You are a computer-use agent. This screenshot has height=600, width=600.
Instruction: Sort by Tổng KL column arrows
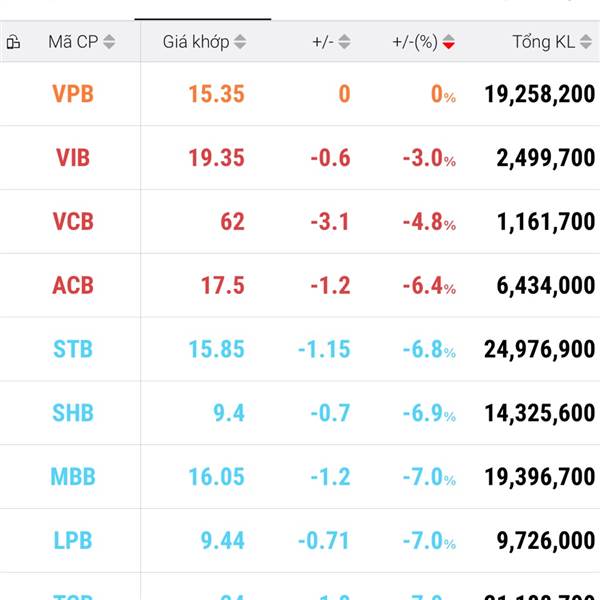click(x=585, y=42)
